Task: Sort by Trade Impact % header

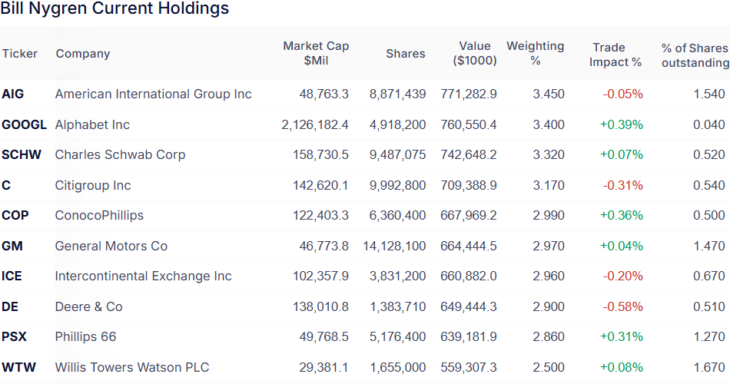Action: pos(615,54)
